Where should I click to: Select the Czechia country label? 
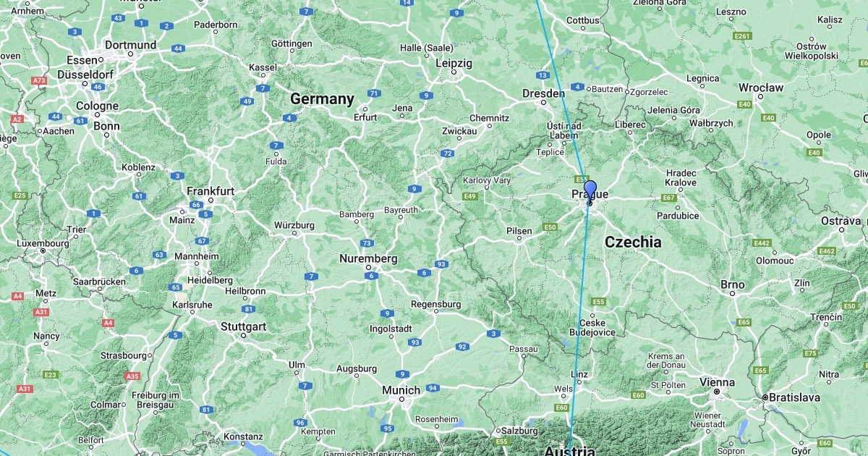tap(633, 242)
